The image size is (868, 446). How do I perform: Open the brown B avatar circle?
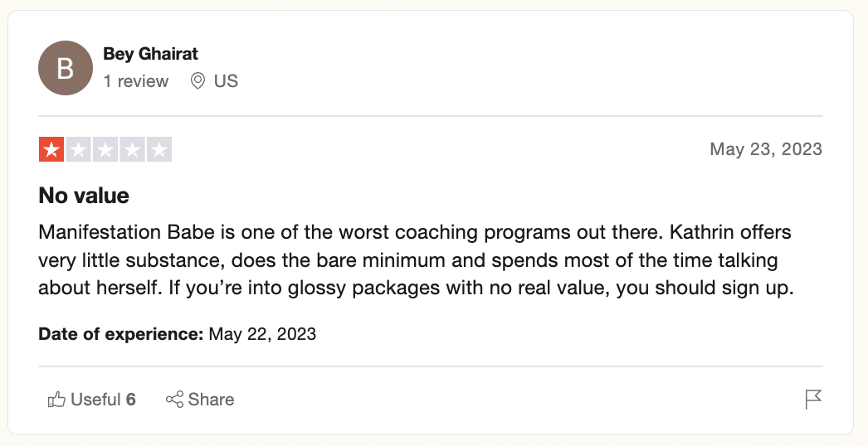66,68
